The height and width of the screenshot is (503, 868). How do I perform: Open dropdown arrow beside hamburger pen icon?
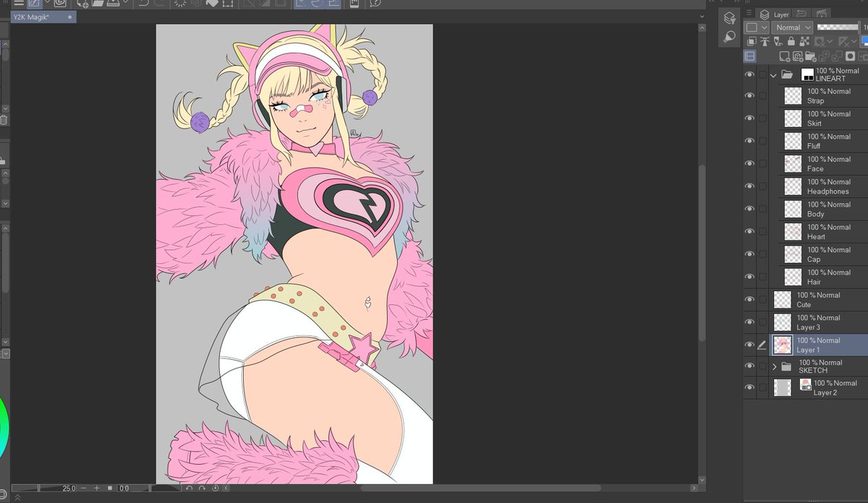click(x=48, y=3)
